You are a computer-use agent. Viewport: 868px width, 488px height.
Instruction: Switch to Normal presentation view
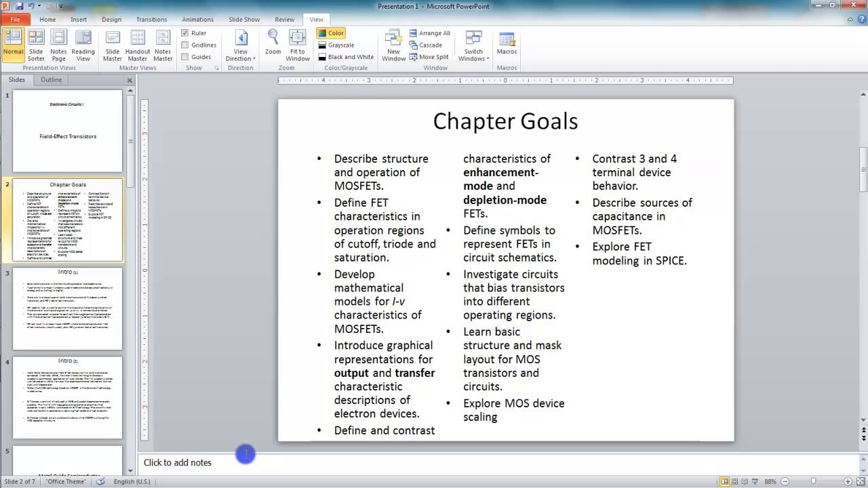pos(13,45)
